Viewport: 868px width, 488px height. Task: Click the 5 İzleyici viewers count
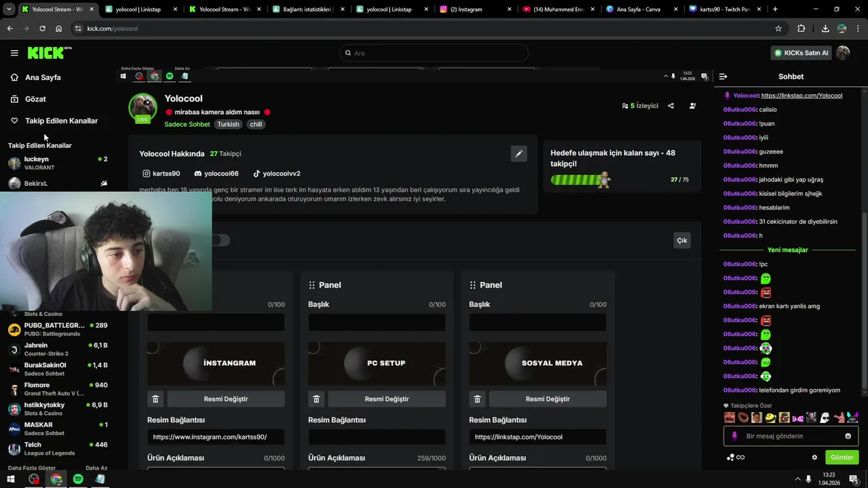pos(640,106)
